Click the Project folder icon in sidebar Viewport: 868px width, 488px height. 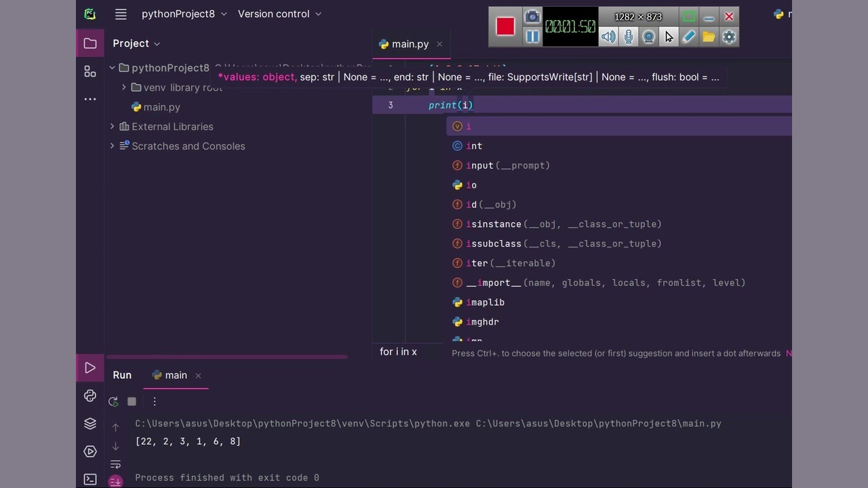pos(90,43)
